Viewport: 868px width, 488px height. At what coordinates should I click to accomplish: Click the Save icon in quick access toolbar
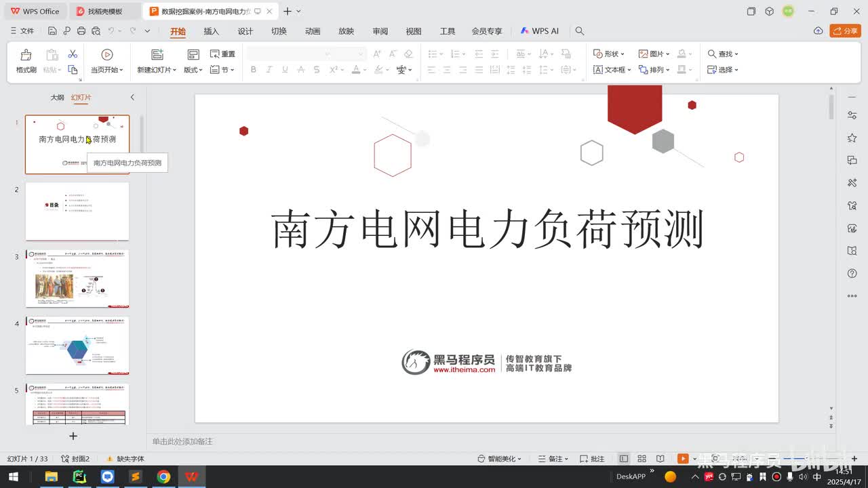(x=52, y=31)
